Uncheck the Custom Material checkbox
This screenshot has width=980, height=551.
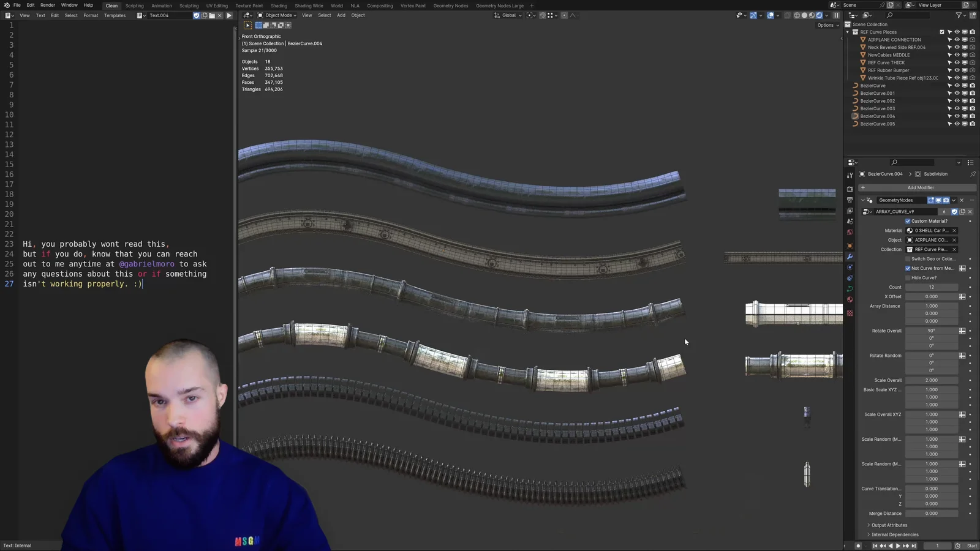click(x=907, y=221)
